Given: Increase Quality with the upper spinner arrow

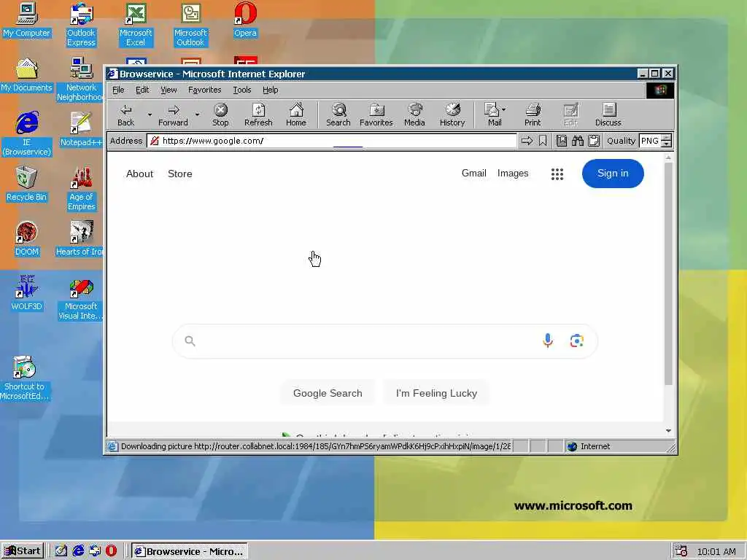Looking at the screenshot, I should pos(667,138).
